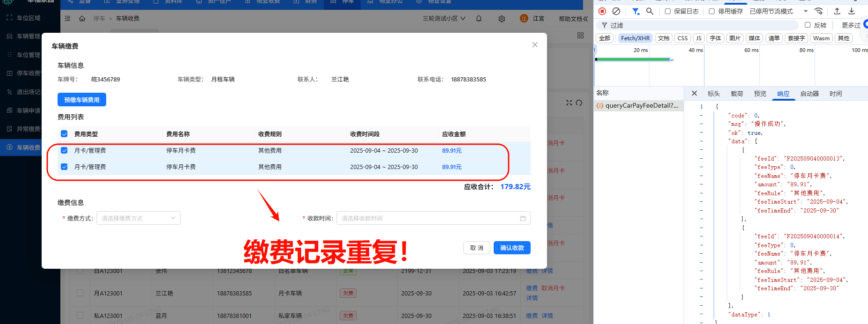
Task: Click the calendar icon in 收款时间
Action: pos(523,218)
